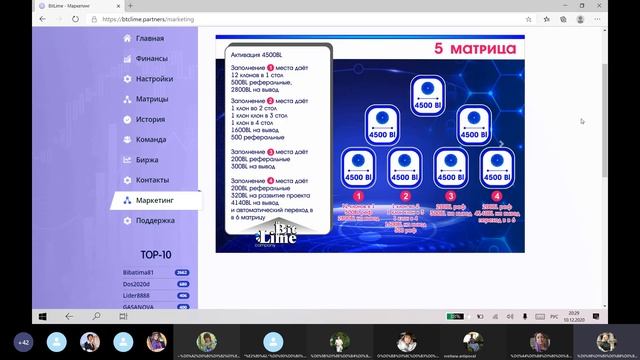Open the browser profile avatar

click(x=580, y=19)
